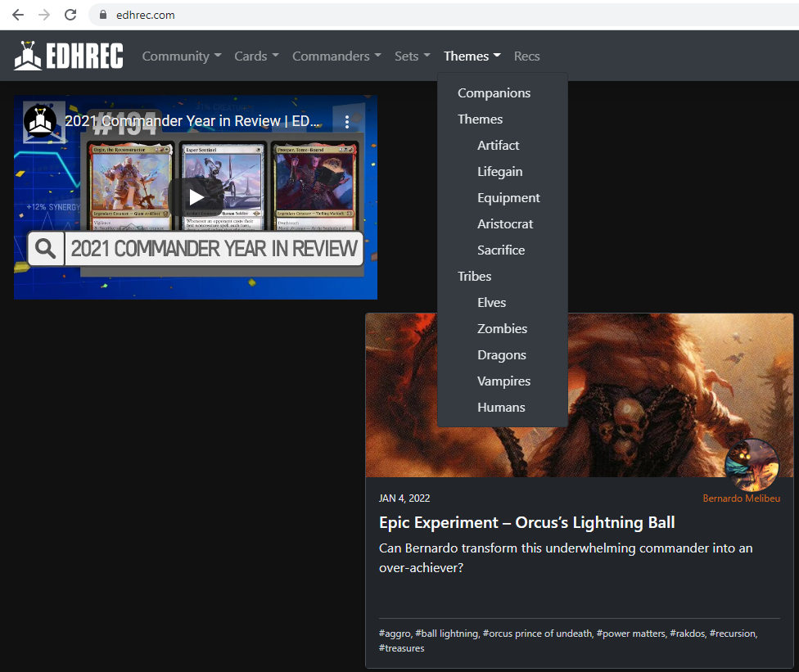Select Companions from the Themes menu
799x672 pixels.
(x=494, y=92)
